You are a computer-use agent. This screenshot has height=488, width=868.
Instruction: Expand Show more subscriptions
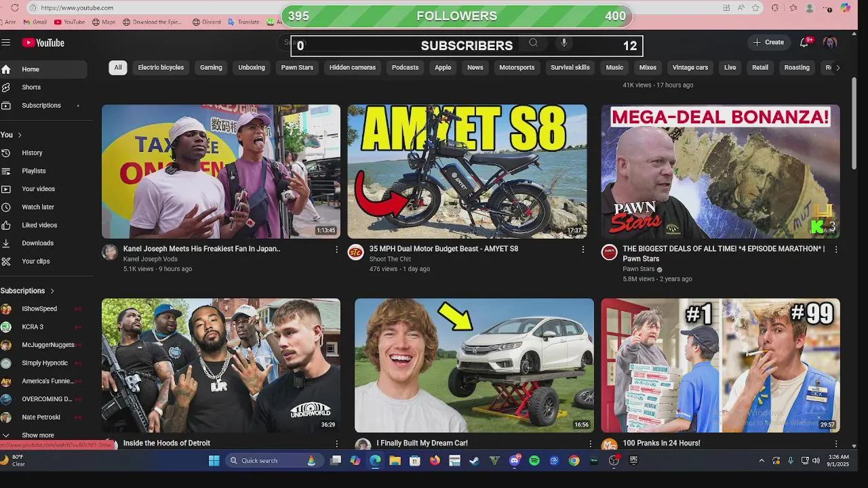pos(37,435)
